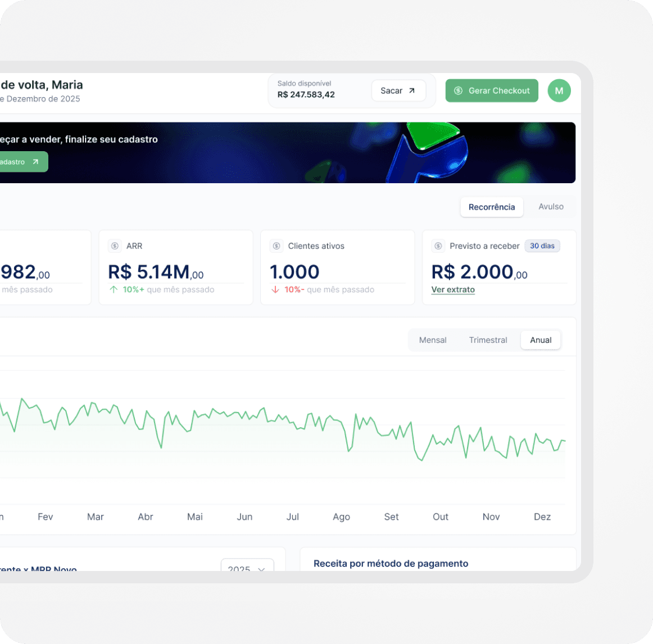Click the arrow icon in the cadastro banner button

[x=35, y=162]
